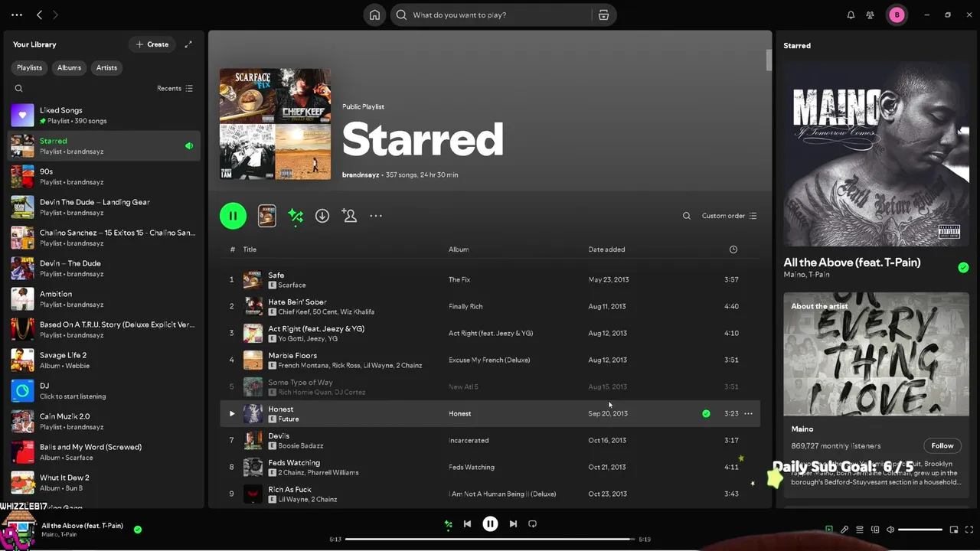This screenshot has height=551, width=980.
Task: Open Cain Muzik 2.0 playlist
Action: [104, 422]
